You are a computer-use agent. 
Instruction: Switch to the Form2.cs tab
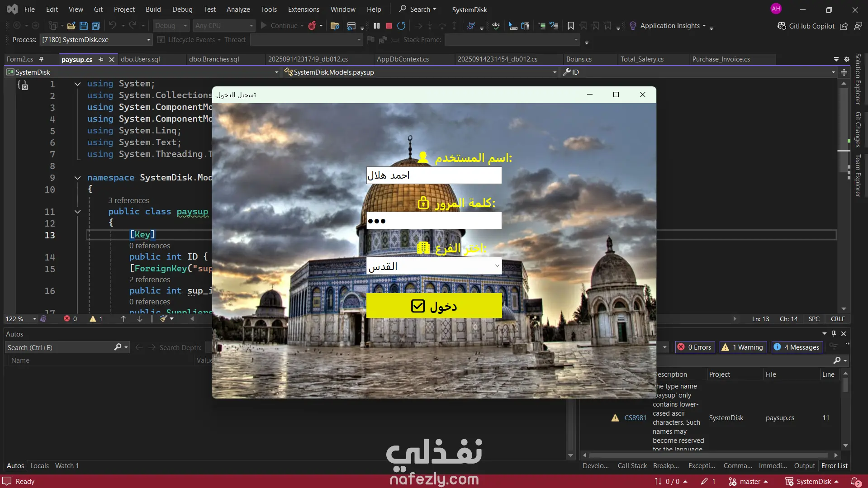coord(20,59)
